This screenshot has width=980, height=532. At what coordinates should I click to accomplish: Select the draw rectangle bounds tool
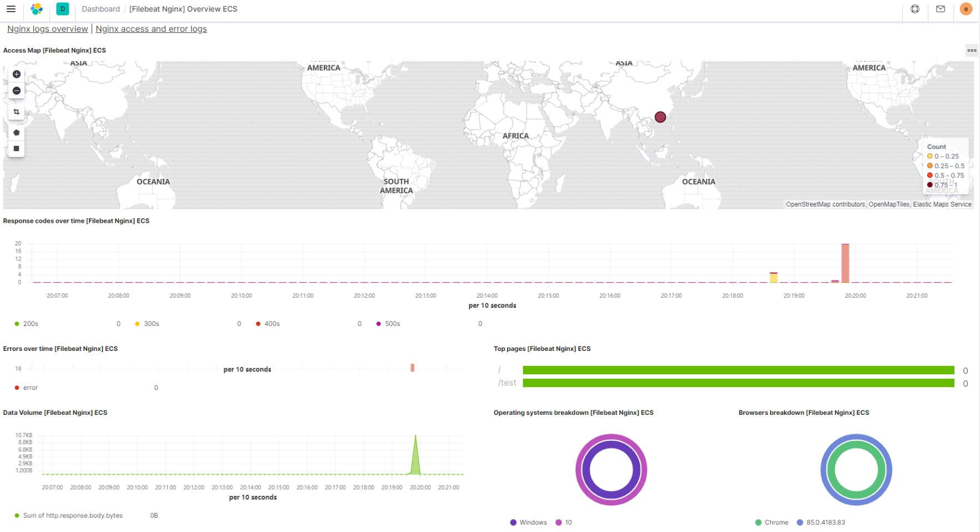tap(17, 149)
